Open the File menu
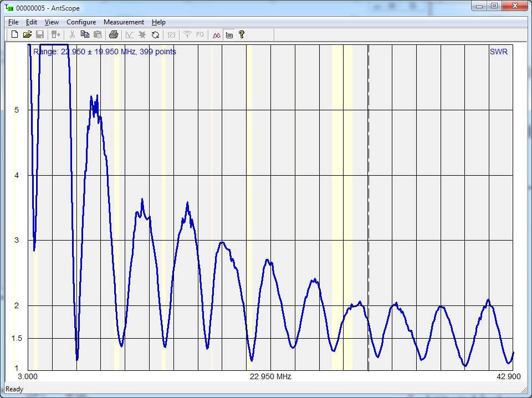Screen dimensions: 532x398 click(x=13, y=22)
